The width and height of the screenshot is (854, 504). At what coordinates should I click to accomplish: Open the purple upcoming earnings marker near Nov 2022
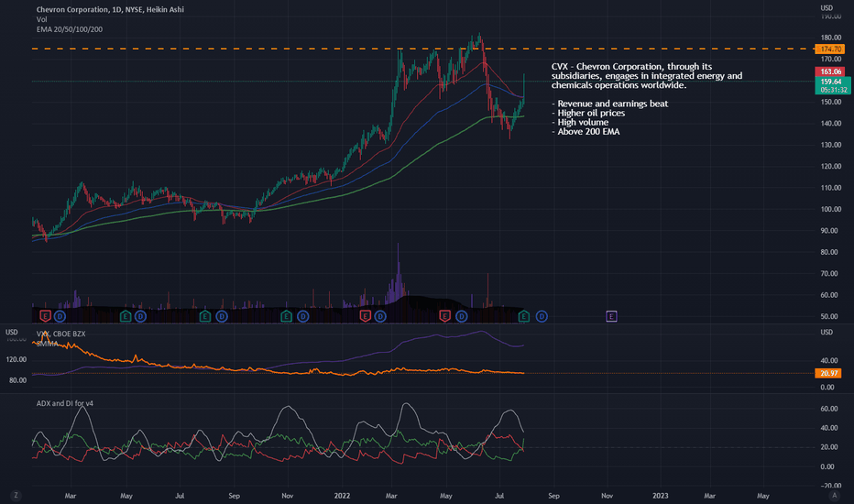pos(611,316)
